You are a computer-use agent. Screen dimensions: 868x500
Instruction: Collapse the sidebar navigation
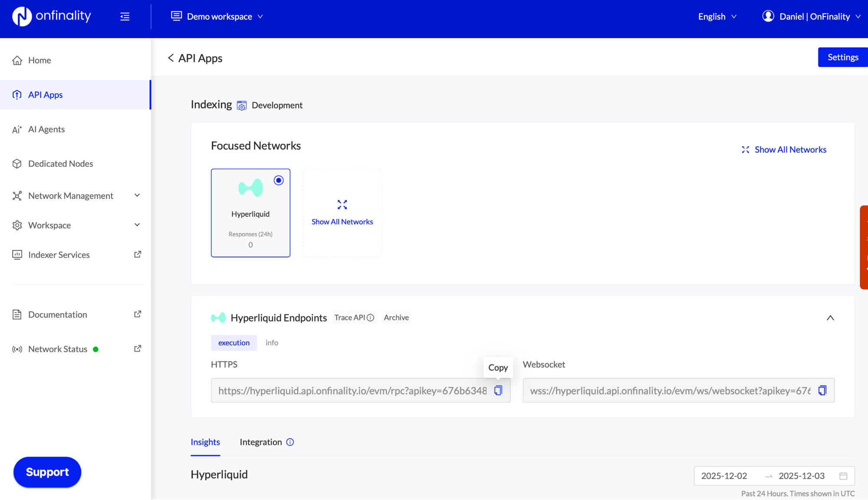point(125,16)
